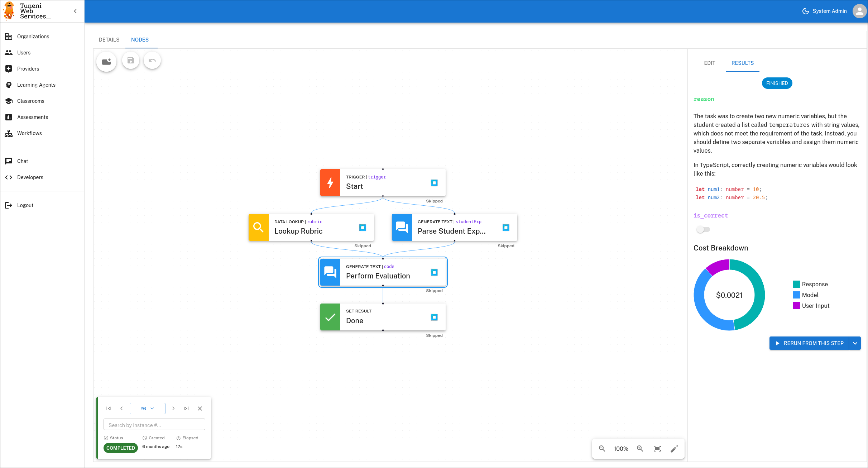Click the auto-layout wand icon
Image resolution: width=868 pixels, height=468 pixels.
(x=674, y=449)
